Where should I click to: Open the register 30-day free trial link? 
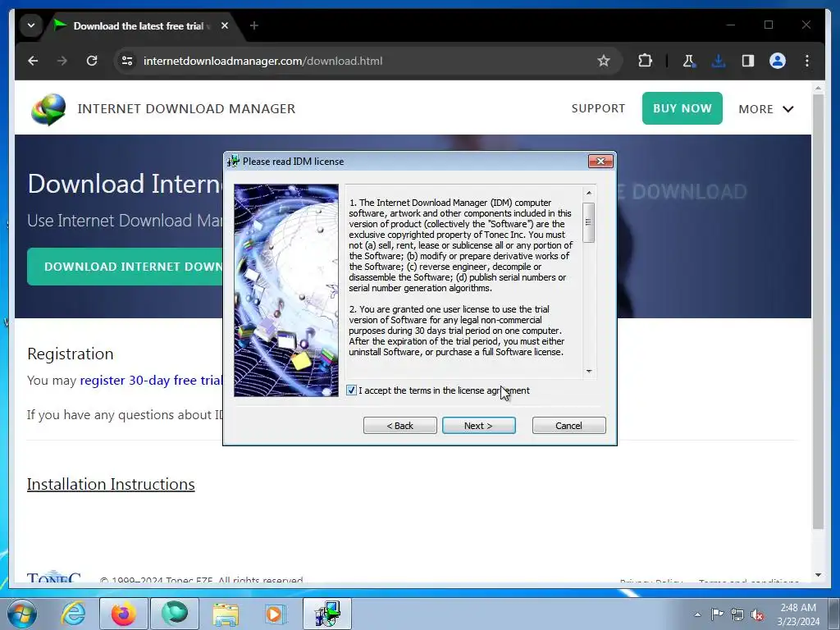tap(151, 381)
